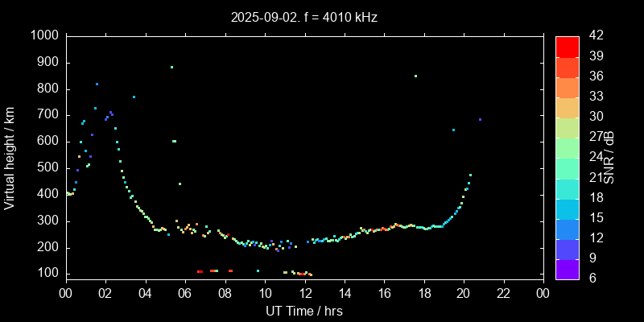The width and height of the screenshot is (644, 322).
Task: Click the isolated cyan point near 640 km
Action: point(453,130)
